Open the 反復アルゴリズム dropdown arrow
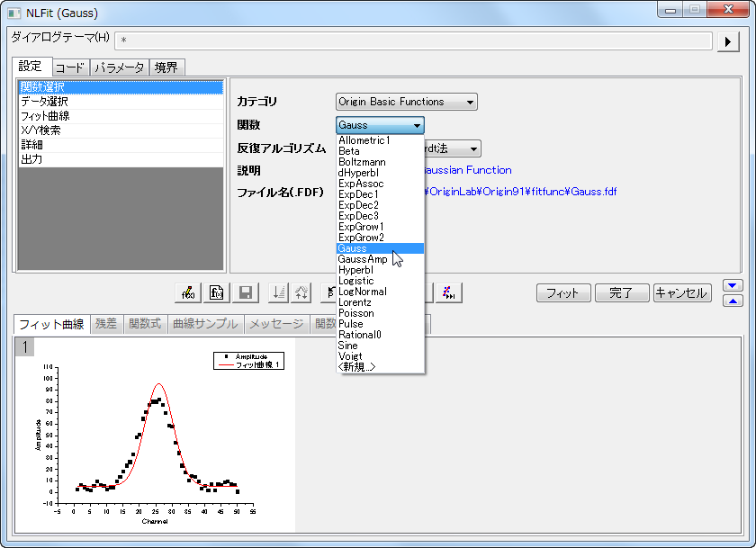Image resolution: width=756 pixels, height=548 pixels. 473,149
